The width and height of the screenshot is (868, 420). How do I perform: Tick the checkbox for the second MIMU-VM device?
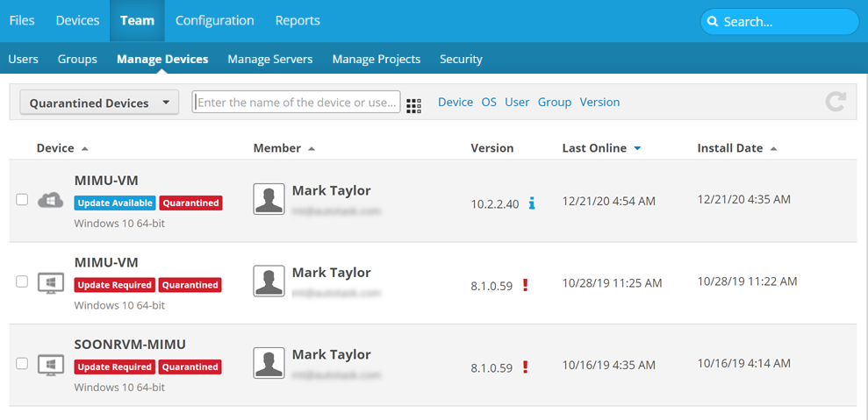22,281
